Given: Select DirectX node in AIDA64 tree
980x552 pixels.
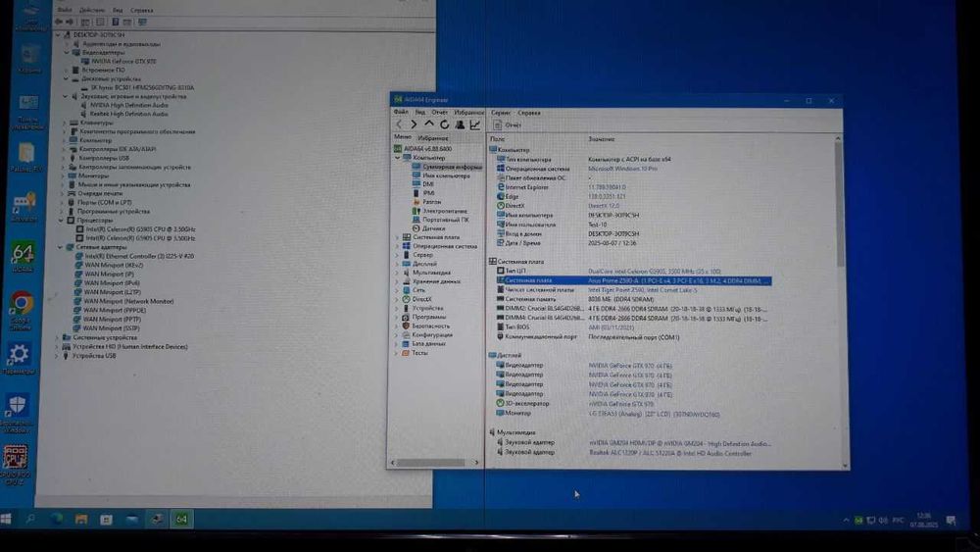Looking at the screenshot, I should [x=416, y=299].
